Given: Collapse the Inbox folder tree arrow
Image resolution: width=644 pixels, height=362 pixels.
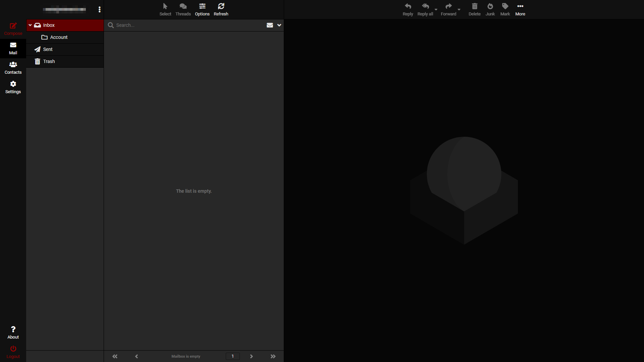Looking at the screenshot, I should (30, 25).
